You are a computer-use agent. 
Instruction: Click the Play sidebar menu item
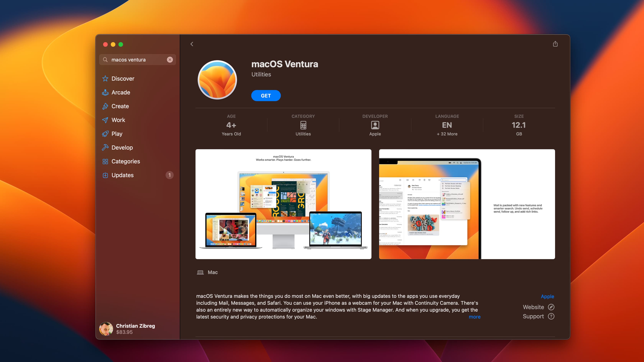click(x=117, y=133)
